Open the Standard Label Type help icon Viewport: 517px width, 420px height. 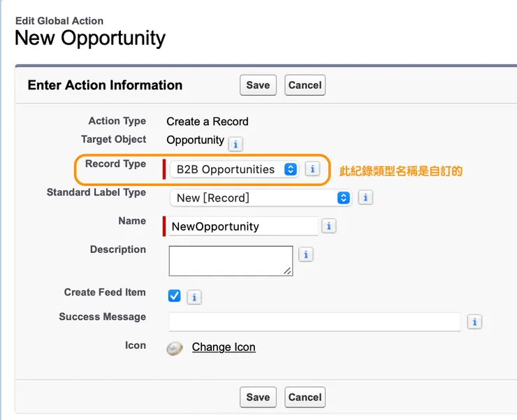tap(365, 198)
